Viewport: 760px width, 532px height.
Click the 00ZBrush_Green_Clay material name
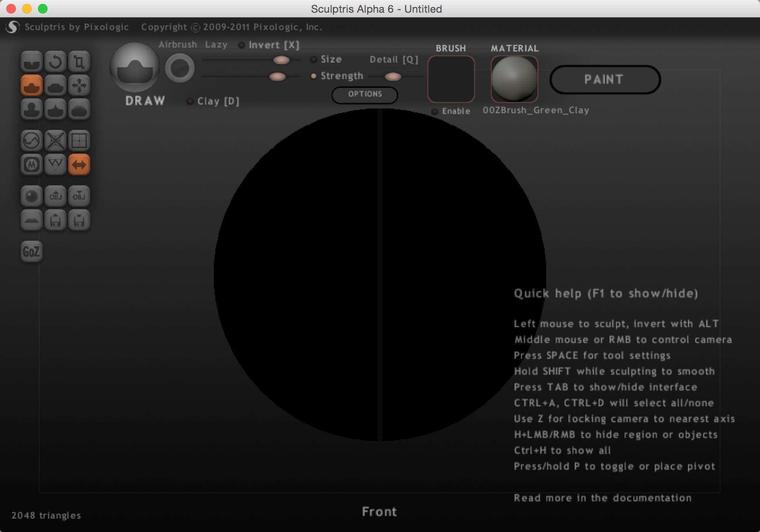coord(536,110)
